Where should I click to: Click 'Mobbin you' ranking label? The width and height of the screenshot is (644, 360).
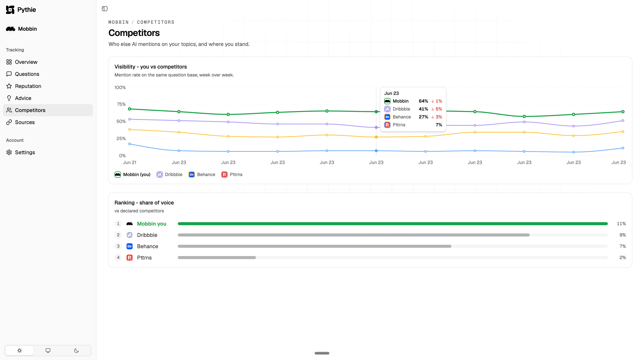(152, 224)
